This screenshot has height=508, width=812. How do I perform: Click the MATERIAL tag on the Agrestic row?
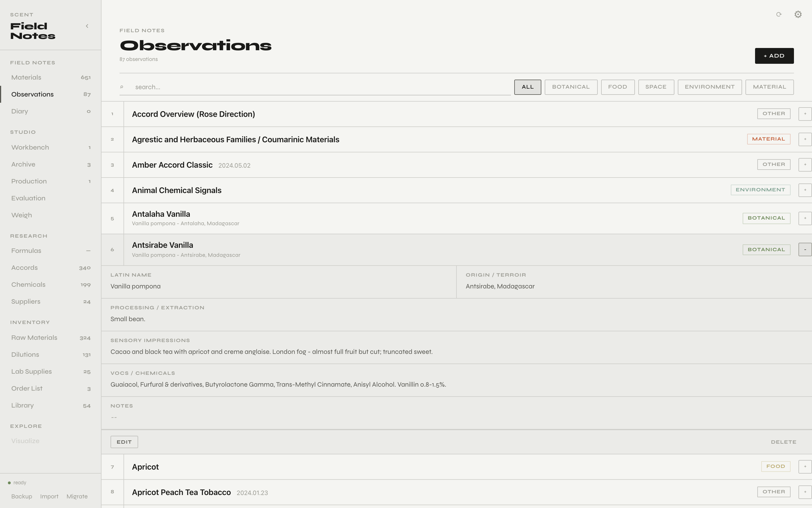click(768, 139)
